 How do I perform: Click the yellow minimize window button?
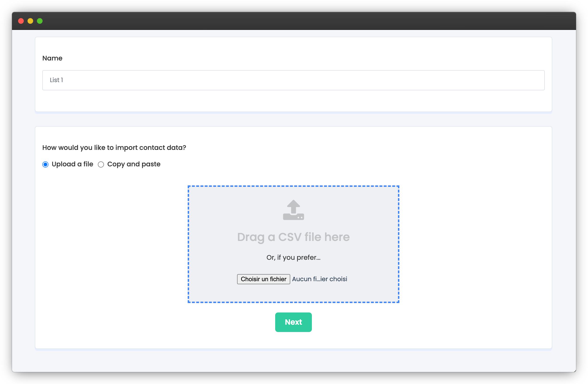coord(30,21)
